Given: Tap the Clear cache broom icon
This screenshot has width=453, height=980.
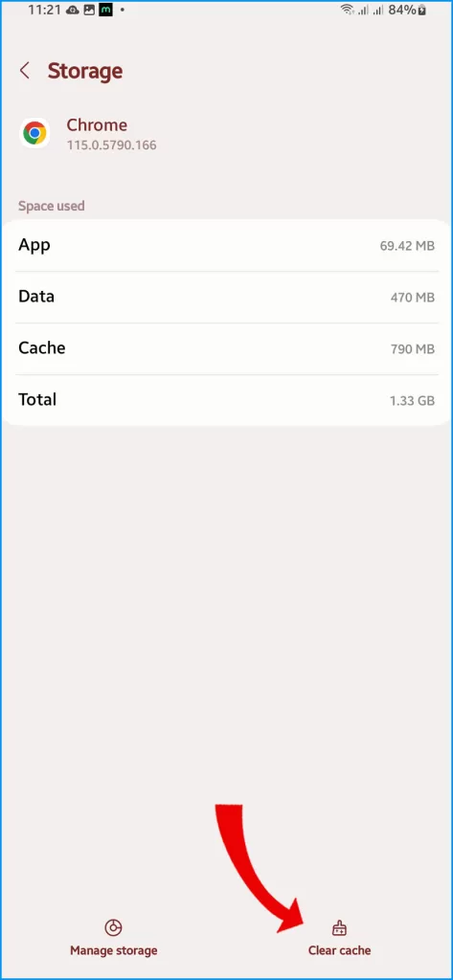Looking at the screenshot, I should (x=339, y=928).
